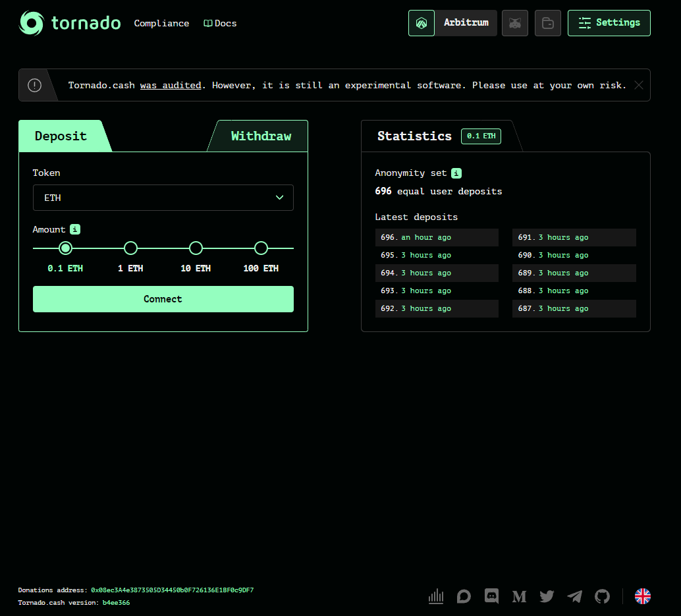Click the '100 ETH' label
The width and height of the screenshot is (681, 616).
click(x=261, y=268)
